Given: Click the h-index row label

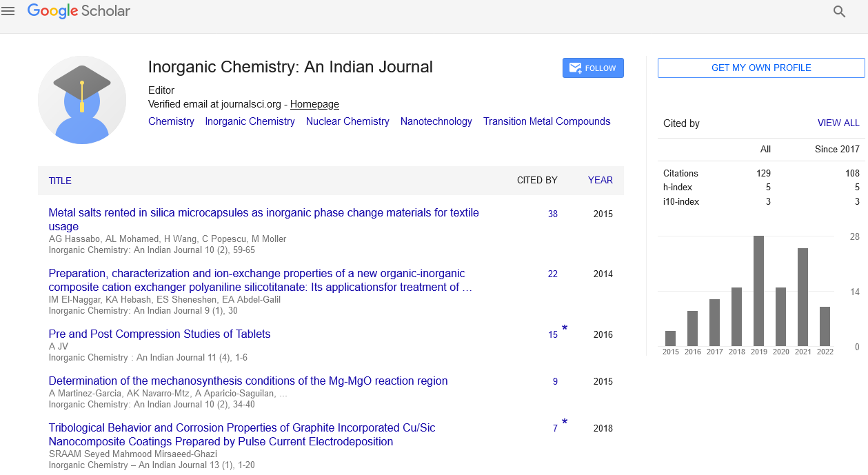Looking at the screenshot, I should tap(678, 188).
